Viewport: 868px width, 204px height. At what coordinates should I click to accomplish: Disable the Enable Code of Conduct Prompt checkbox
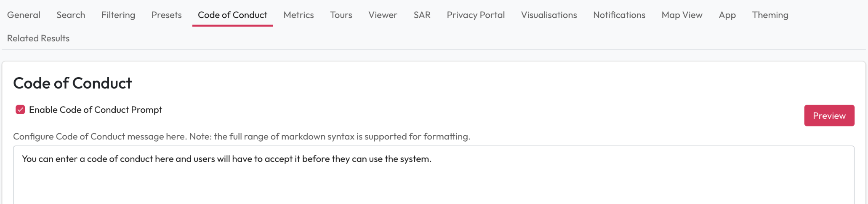click(x=20, y=110)
